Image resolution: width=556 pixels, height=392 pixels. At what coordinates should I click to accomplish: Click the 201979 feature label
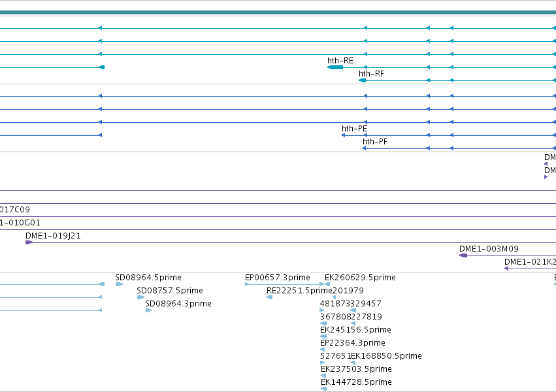[x=348, y=291]
